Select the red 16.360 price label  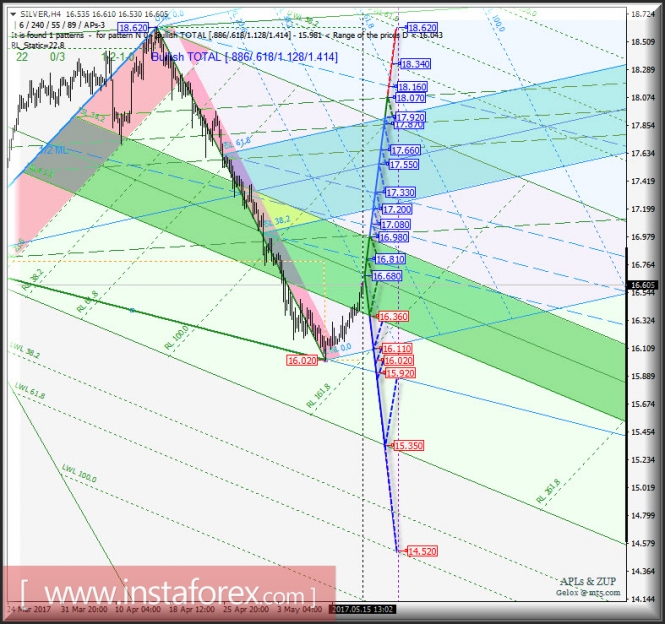tap(392, 316)
